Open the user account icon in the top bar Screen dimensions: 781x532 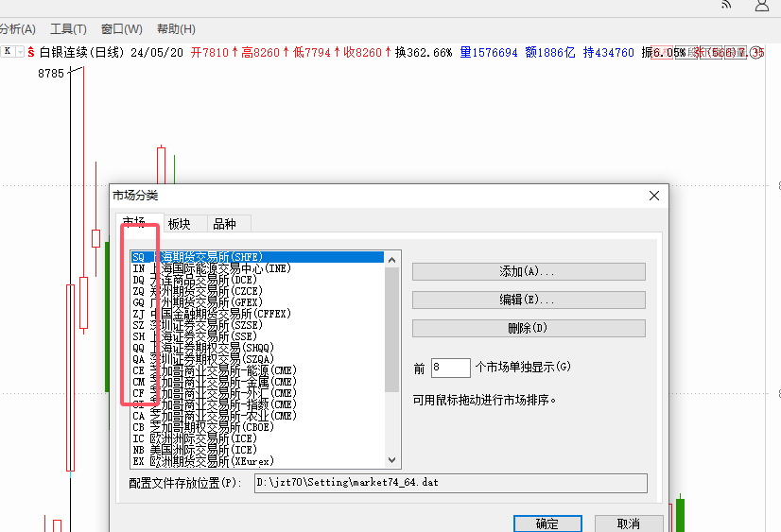(761, 6)
